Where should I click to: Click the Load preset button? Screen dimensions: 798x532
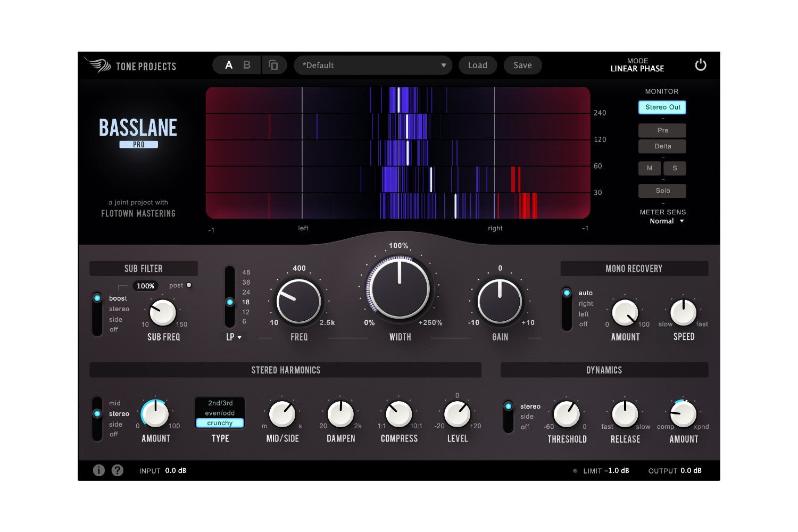click(477, 65)
